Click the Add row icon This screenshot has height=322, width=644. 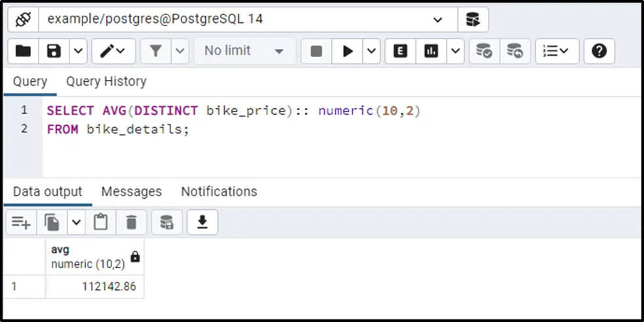21,223
